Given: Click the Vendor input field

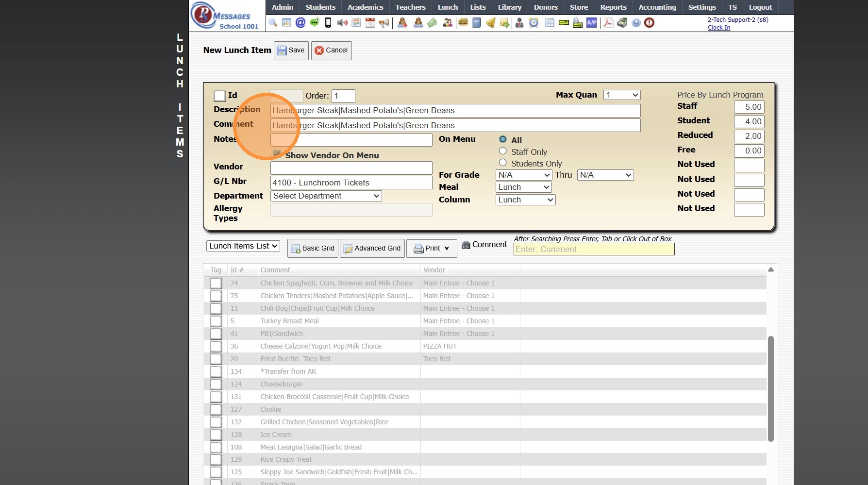Looking at the screenshot, I should (351, 168).
